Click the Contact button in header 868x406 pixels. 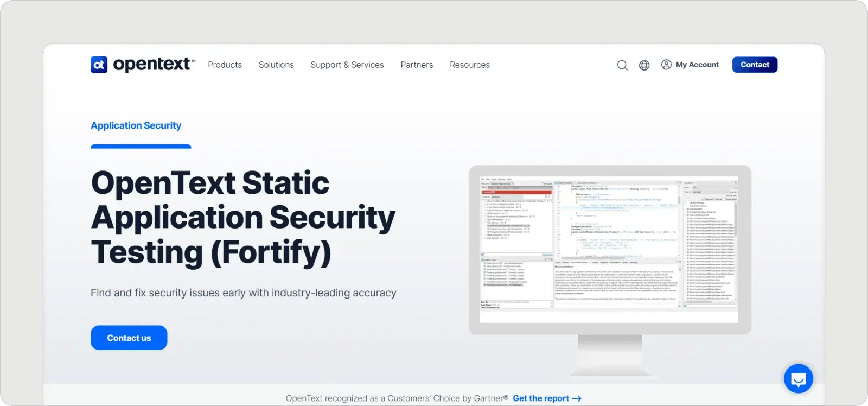(x=755, y=65)
